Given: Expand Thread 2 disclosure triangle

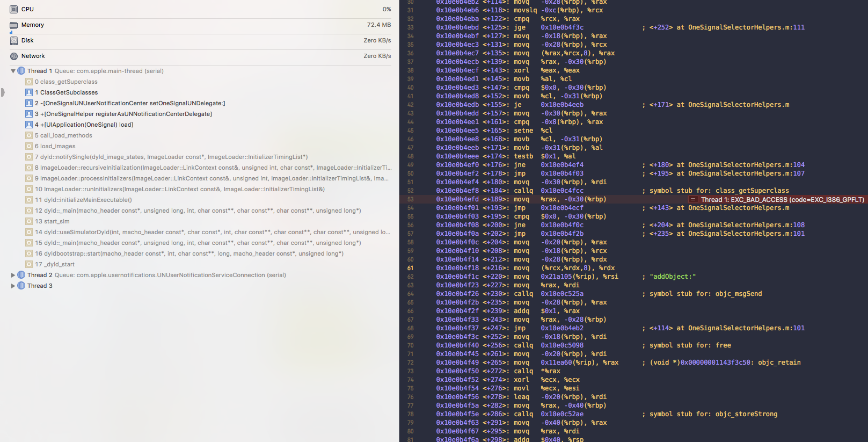Looking at the screenshot, I should point(13,275).
